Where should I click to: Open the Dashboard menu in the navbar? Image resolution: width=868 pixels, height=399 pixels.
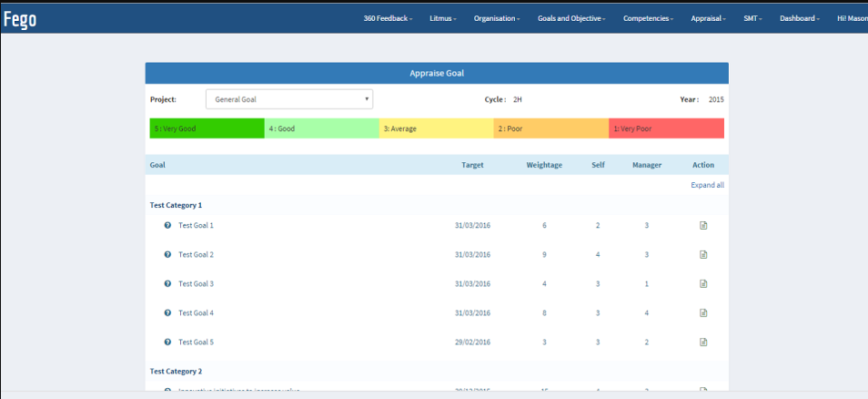(800, 18)
